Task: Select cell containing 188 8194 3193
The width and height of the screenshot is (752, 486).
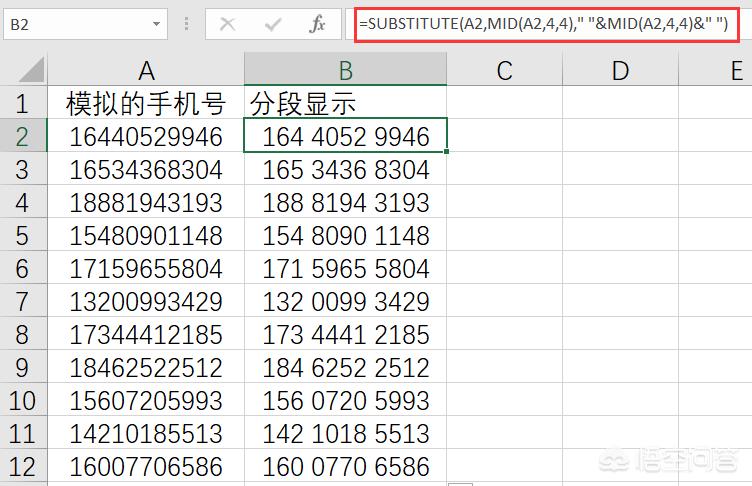Action: click(345, 202)
